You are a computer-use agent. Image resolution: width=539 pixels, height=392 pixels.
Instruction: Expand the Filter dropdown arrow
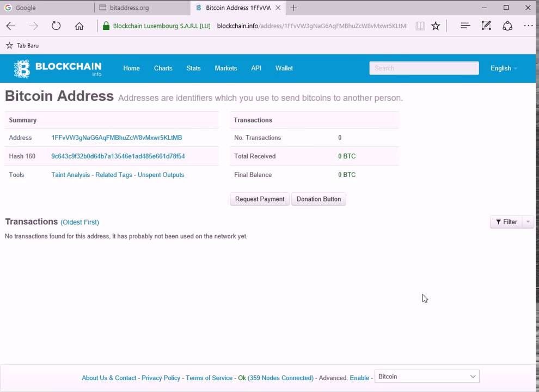528,222
